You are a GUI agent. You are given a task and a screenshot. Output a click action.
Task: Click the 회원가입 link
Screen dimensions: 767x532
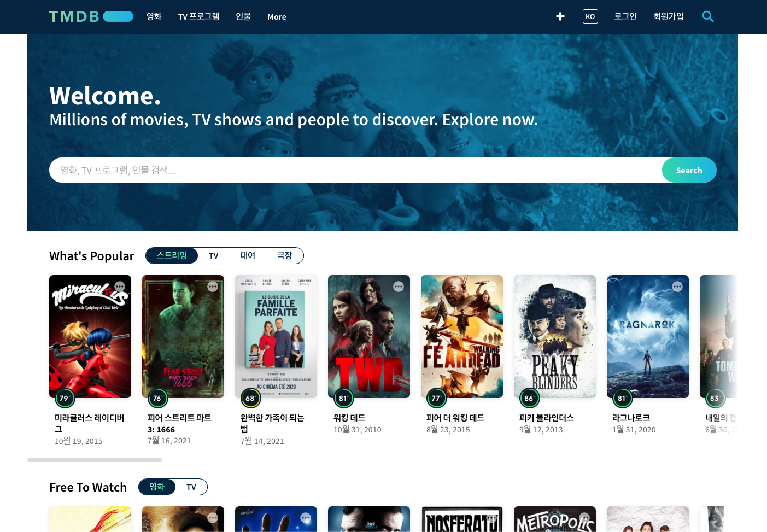click(x=669, y=16)
